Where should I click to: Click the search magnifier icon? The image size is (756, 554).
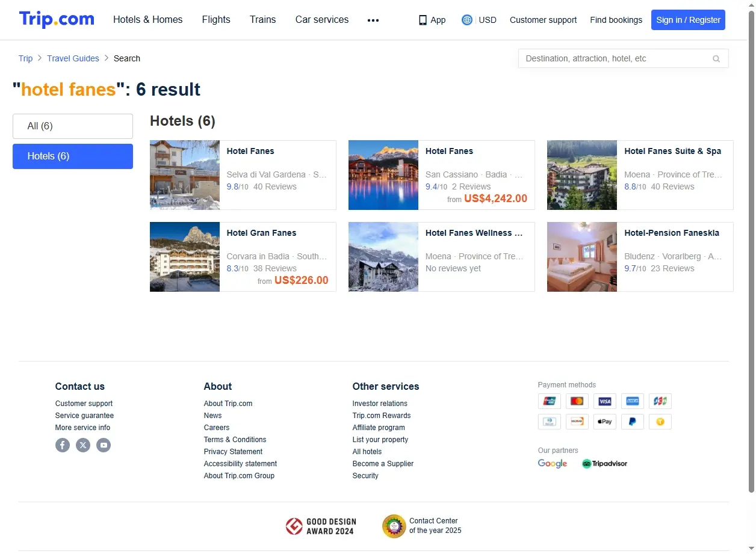(716, 58)
